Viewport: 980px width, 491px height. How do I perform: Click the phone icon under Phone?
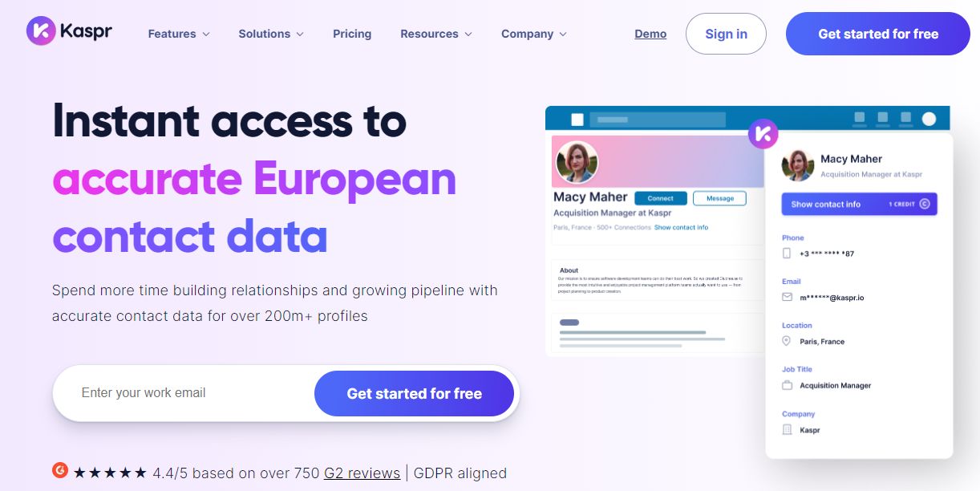[x=787, y=254]
